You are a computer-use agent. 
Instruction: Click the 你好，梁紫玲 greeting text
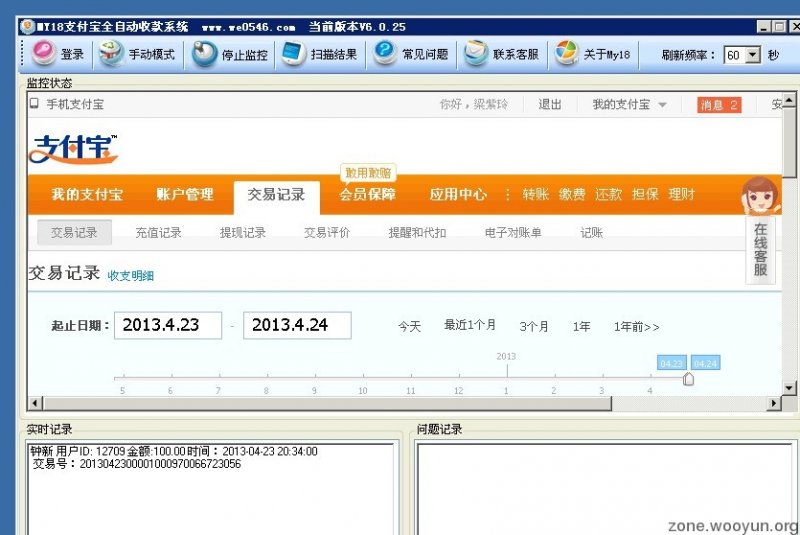[474, 105]
